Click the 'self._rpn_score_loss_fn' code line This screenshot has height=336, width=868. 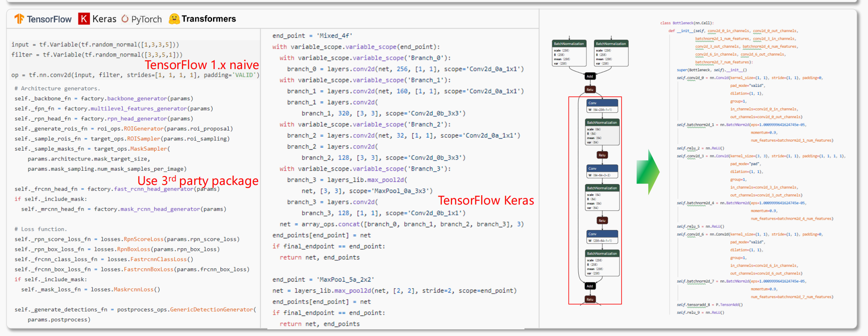click(127, 239)
